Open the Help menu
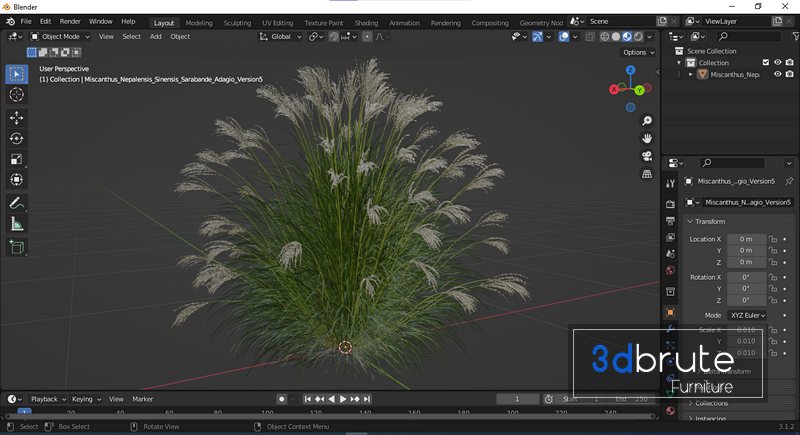The width and height of the screenshot is (800, 435). click(x=128, y=21)
